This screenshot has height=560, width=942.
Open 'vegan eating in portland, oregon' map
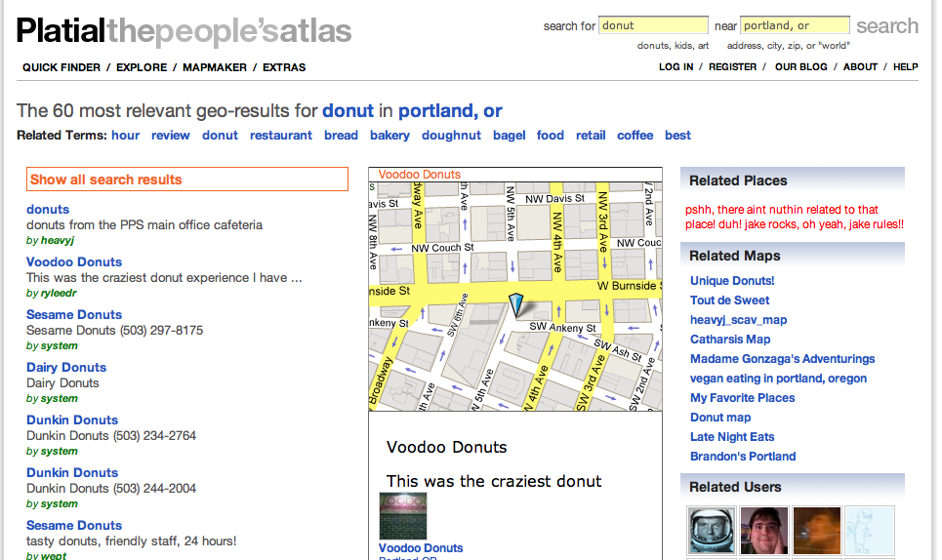pyautogui.click(x=779, y=379)
